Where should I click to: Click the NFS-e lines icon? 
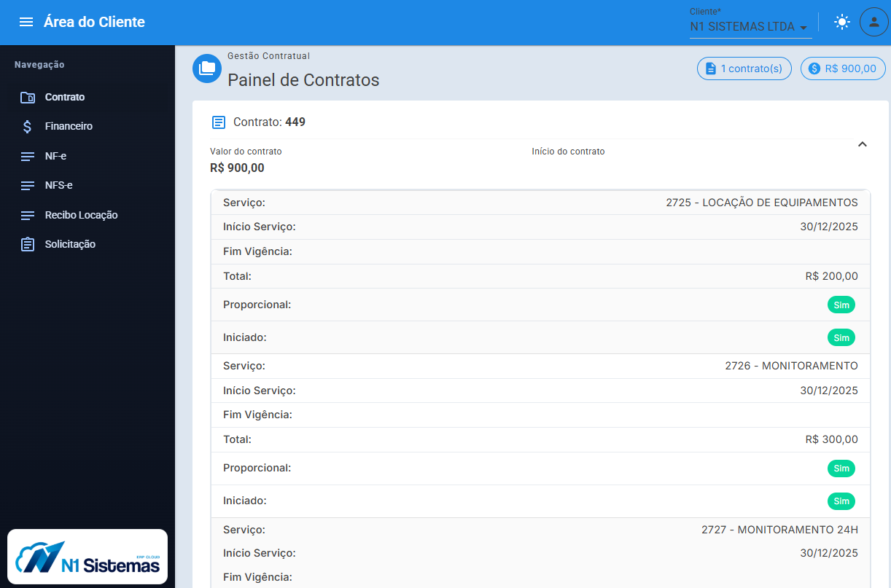click(x=28, y=186)
